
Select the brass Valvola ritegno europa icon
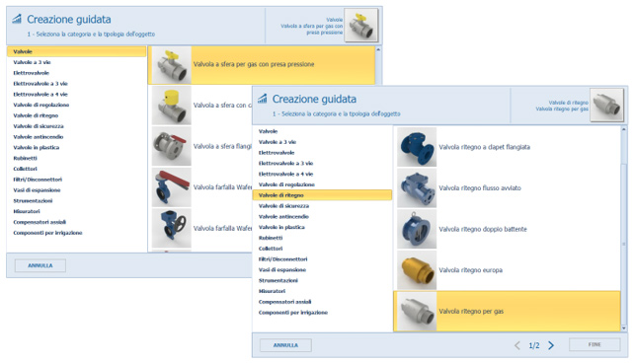(x=417, y=270)
